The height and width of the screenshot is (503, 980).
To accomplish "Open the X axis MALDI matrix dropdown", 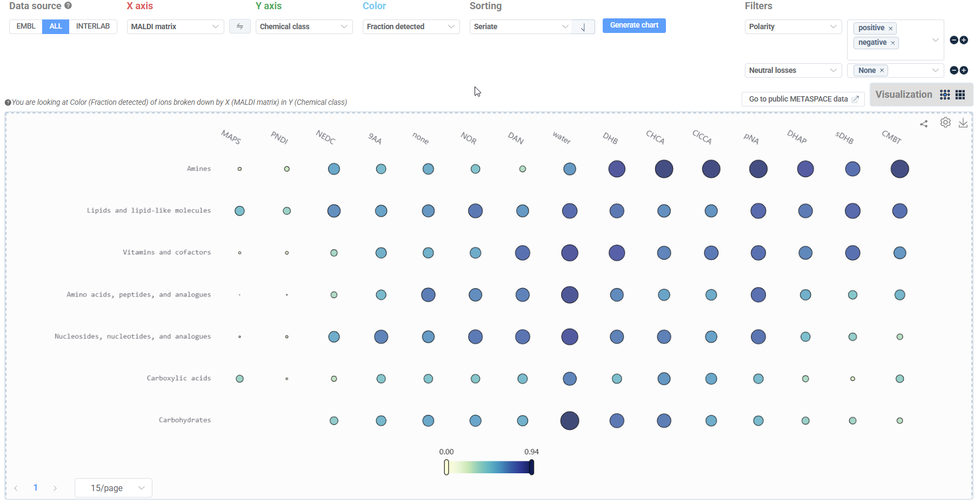I will [x=175, y=26].
